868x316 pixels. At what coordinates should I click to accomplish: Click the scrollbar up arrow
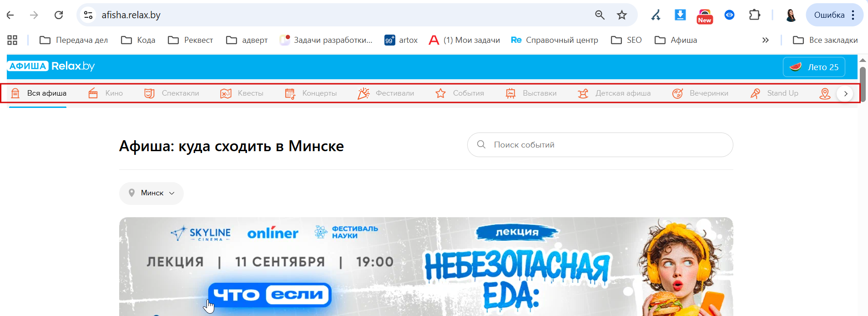(x=863, y=60)
